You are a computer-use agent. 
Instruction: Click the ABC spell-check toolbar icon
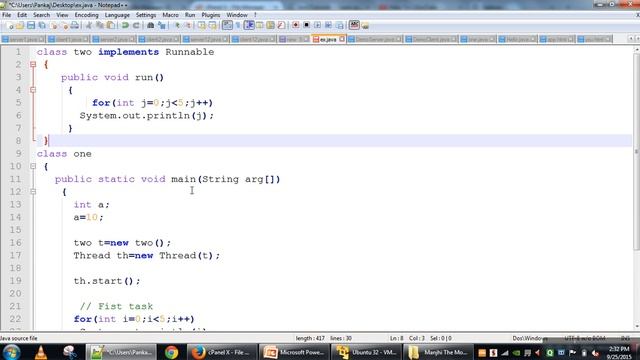(354, 25)
